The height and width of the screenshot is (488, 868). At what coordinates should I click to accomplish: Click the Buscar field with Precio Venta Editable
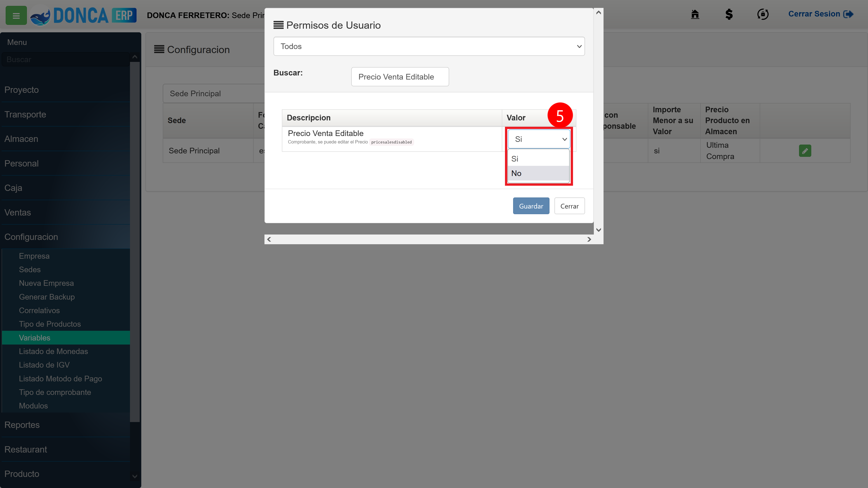[400, 77]
